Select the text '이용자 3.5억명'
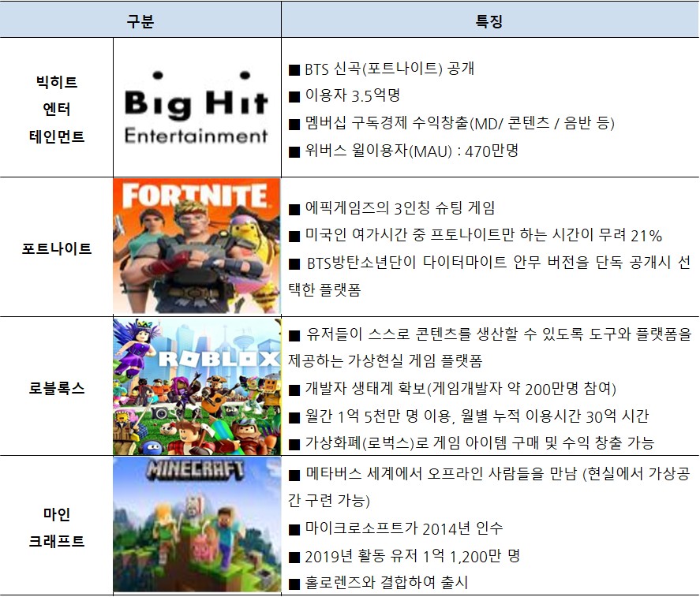The width and height of the screenshot is (700, 597). [x=344, y=95]
